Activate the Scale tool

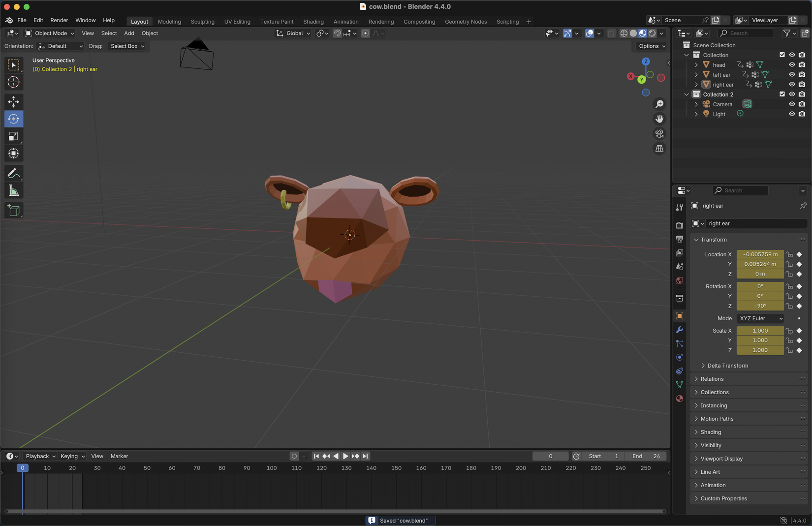[x=13, y=136]
